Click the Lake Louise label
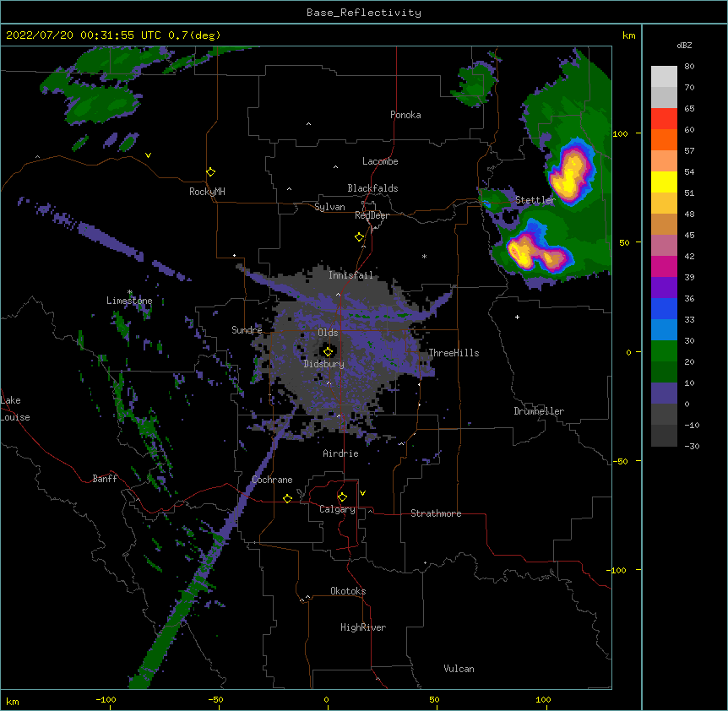This screenshot has height=711, width=728. [15, 409]
